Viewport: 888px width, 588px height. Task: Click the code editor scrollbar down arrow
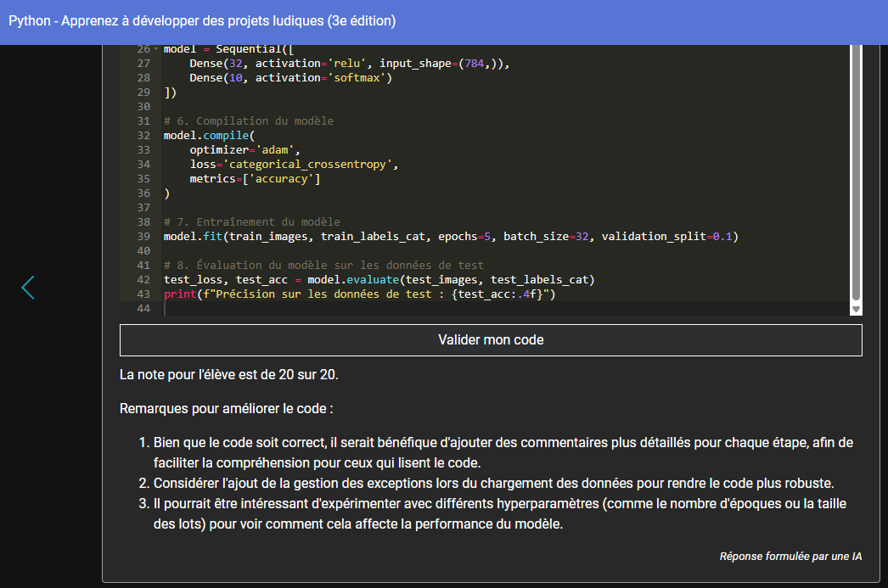[x=856, y=309]
